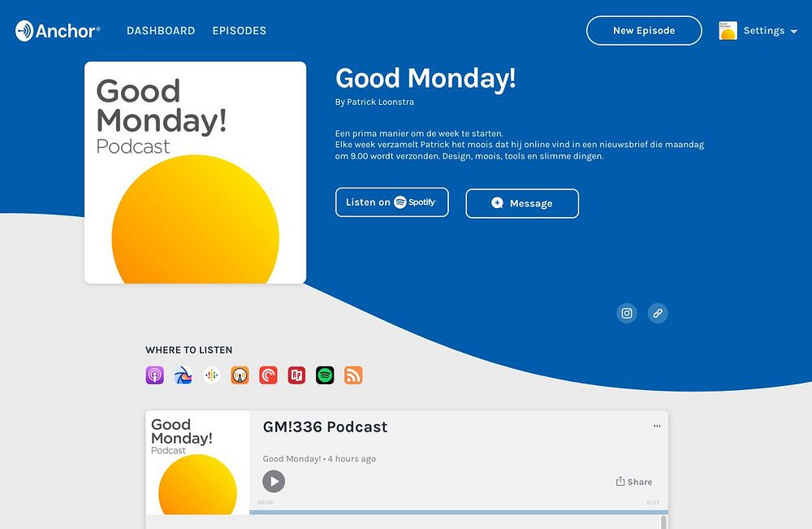Click the profile avatar beside Settings
The height and width of the screenshot is (529, 812).
pyautogui.click(x=728, y=31)
